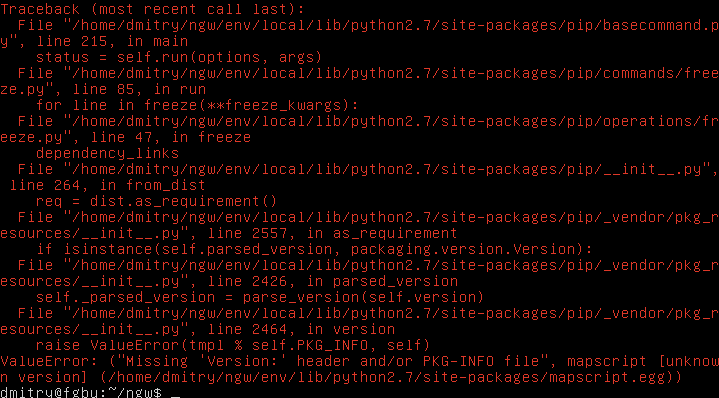Click 'line 215, in main' text
The image size is (719, 398).
112,41
